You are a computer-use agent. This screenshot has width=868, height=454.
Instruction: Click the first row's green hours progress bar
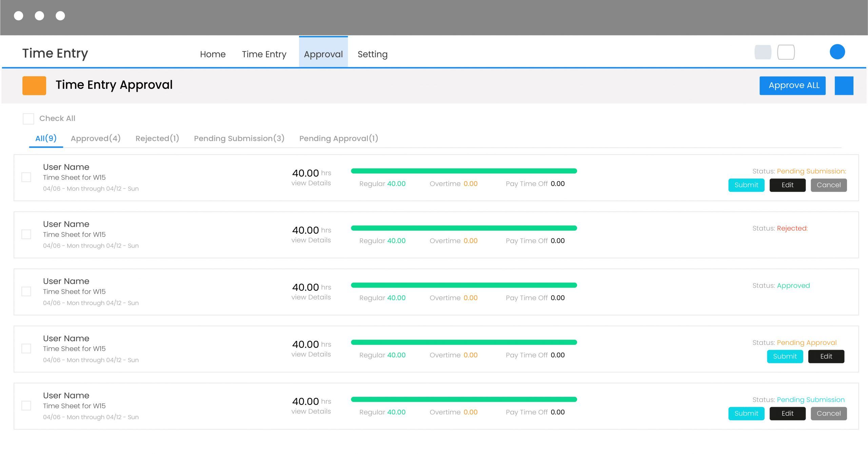tap(463, 171)
